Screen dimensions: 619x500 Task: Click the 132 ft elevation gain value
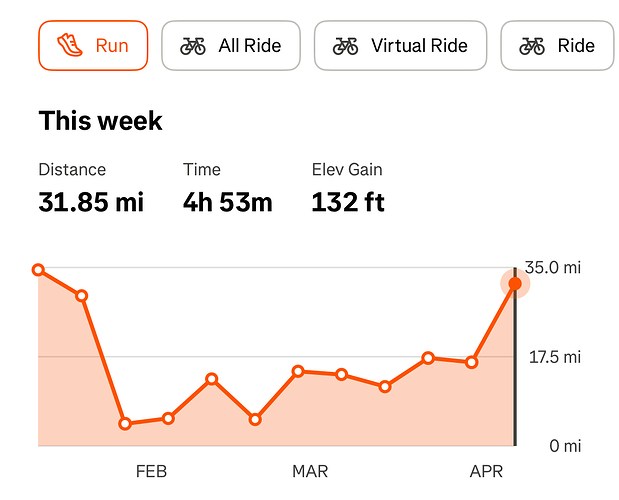pyautogui.click(x=348, y=202)
